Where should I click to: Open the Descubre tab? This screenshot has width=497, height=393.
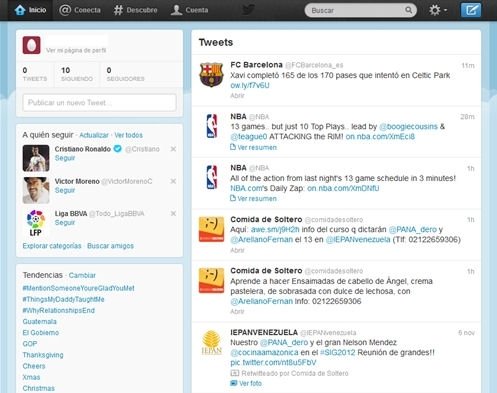135,10
